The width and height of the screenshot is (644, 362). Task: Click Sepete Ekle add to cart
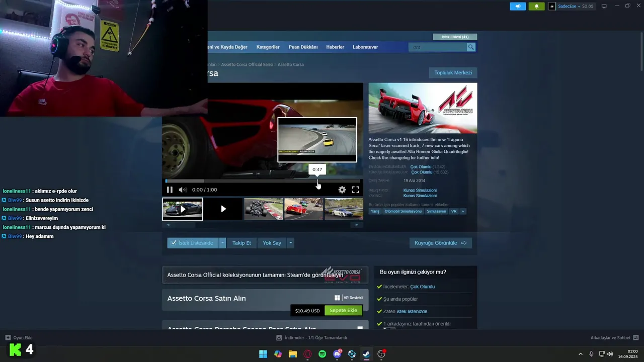pos(343,311)
